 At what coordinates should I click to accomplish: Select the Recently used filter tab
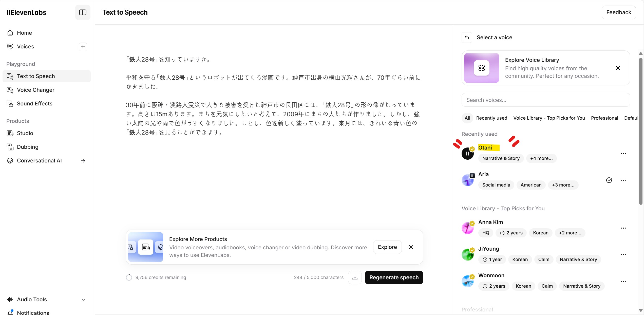point(491,118)
